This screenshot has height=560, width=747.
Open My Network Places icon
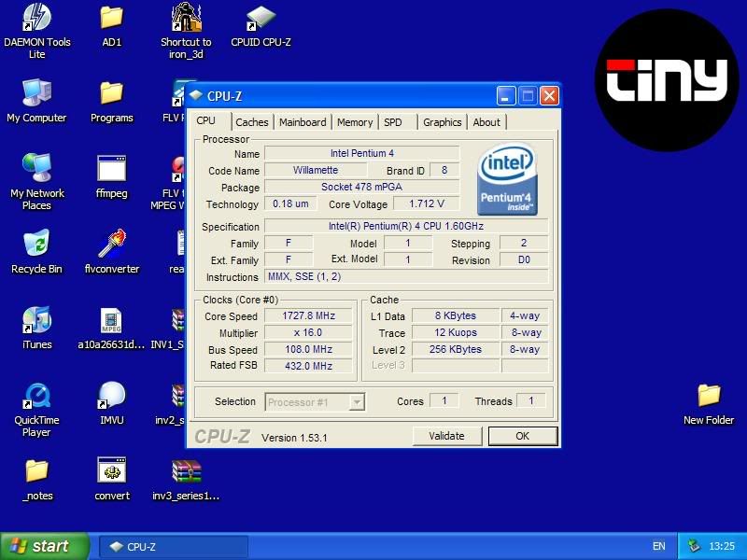point(37,182)
